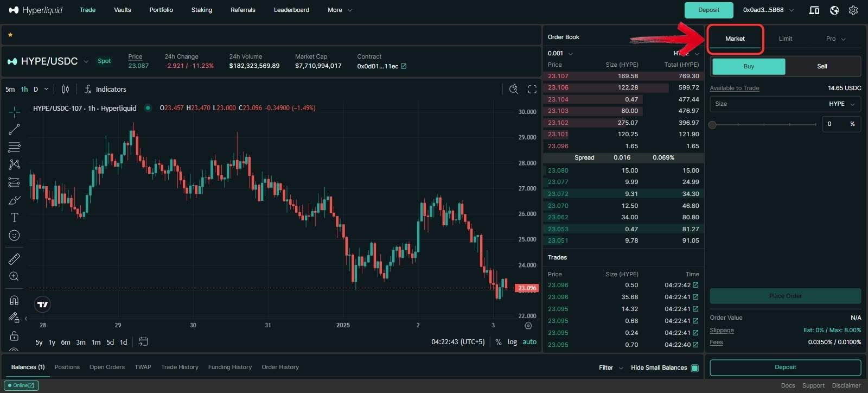Select the forecast and measurement tool
The width and height of the screenshot is (868, 393).
point(15,182)
